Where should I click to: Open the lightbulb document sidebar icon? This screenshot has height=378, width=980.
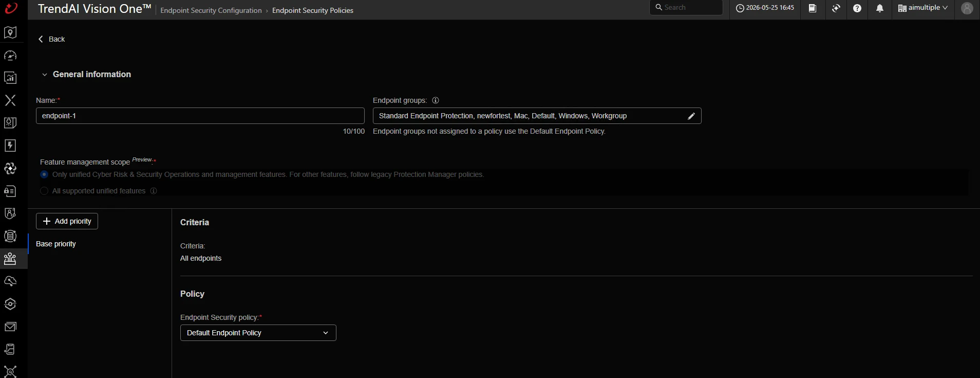[10, 123]
